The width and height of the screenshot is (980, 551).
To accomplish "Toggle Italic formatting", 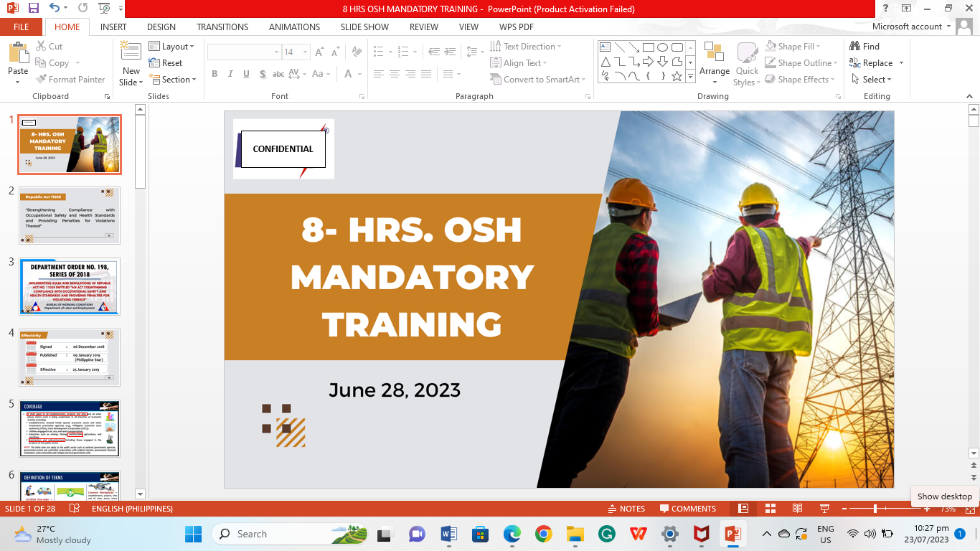I will click(230, 74).
